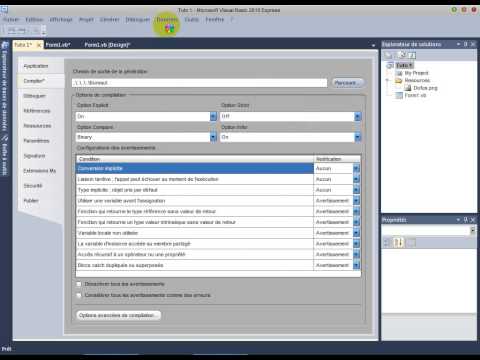Open the Déboguer menu
This screenshot has width=480, height=360.
pos(138,20)
